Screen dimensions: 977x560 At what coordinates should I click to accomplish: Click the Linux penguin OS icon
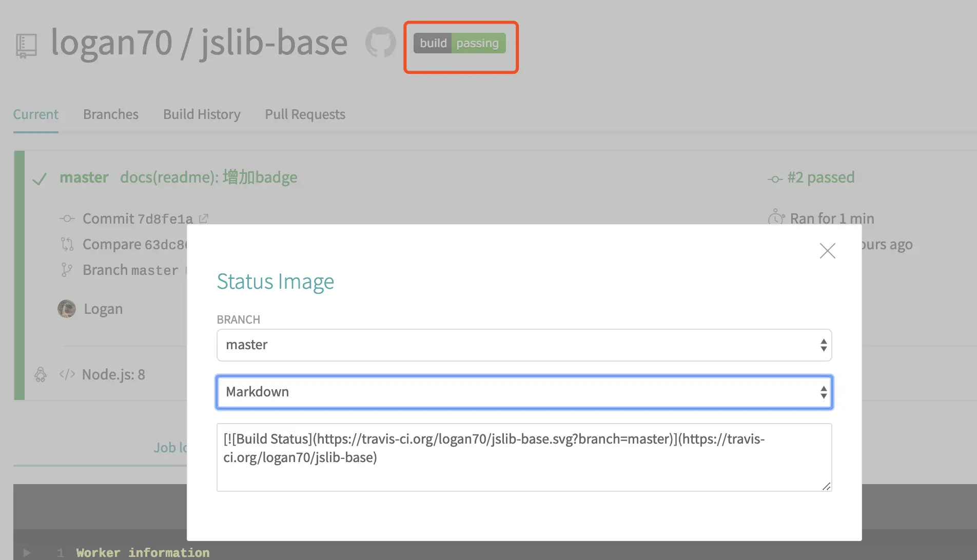click(x=41, y=374)
